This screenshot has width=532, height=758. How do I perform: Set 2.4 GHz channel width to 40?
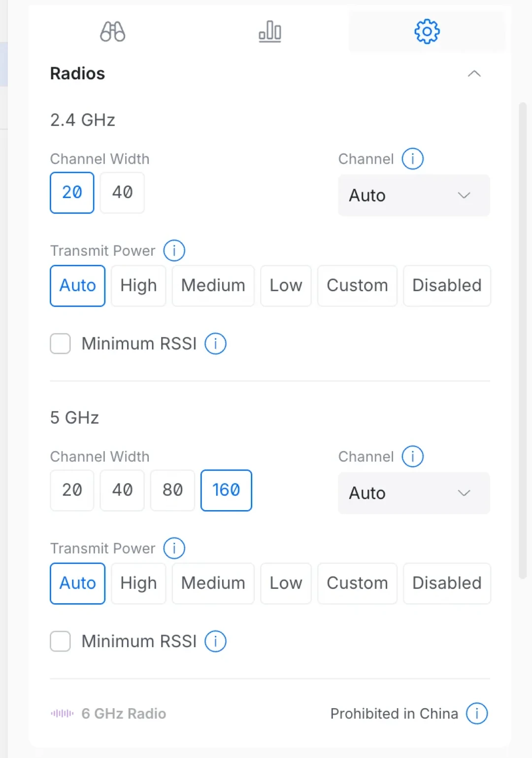coord(122,192)
